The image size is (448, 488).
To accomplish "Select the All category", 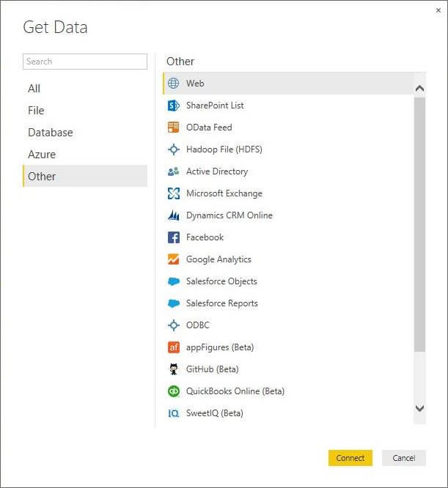I will [x=84, y=89].
